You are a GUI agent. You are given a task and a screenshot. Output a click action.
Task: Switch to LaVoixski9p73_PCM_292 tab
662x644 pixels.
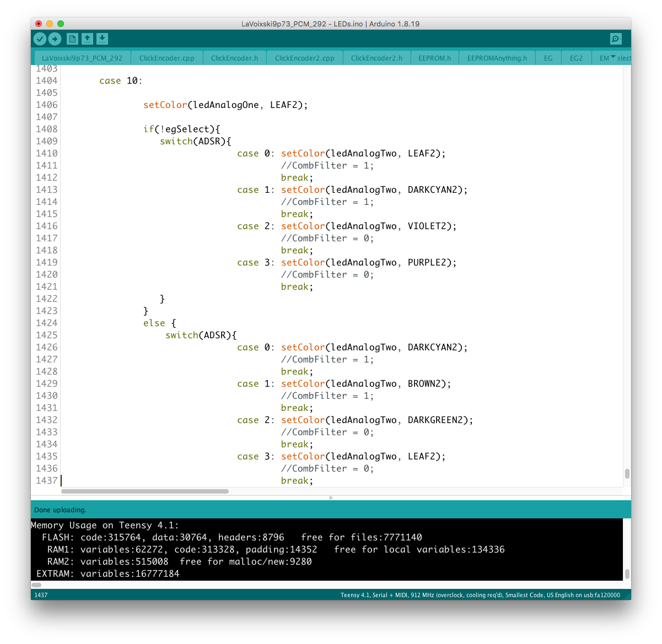click(82, 58)
